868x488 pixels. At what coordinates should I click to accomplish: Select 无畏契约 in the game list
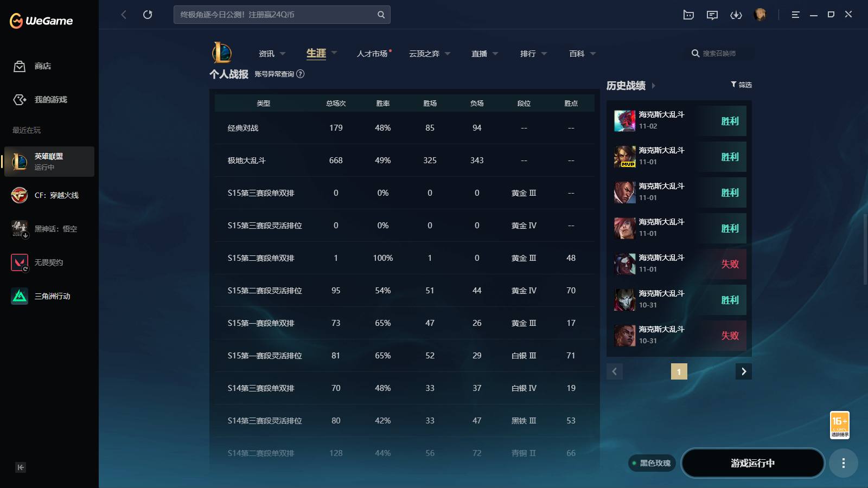tap(49, 262)
